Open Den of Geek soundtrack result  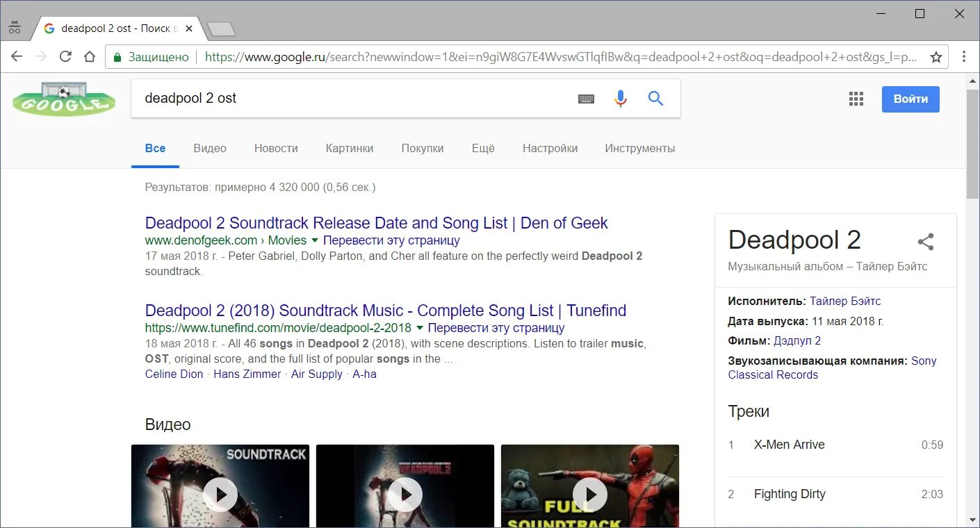[x=377, y=223]
